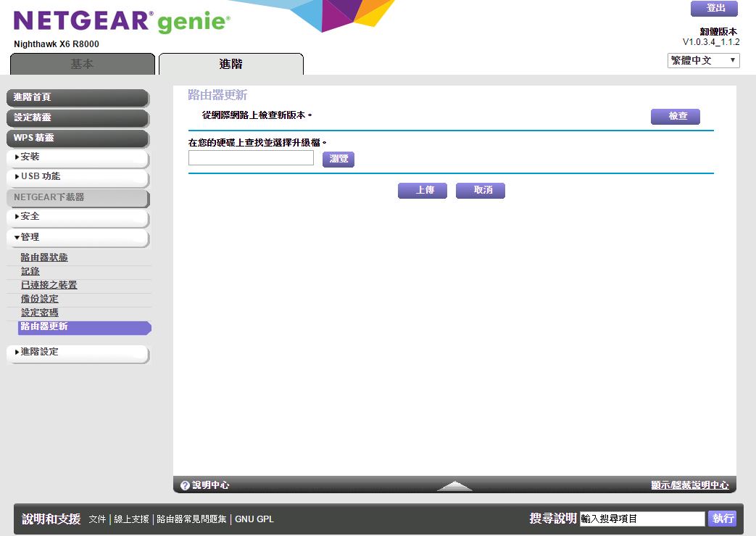The image size is (756, 536).
Task: Open the 路由器常見問題集 link
Action: click(191, 519)
